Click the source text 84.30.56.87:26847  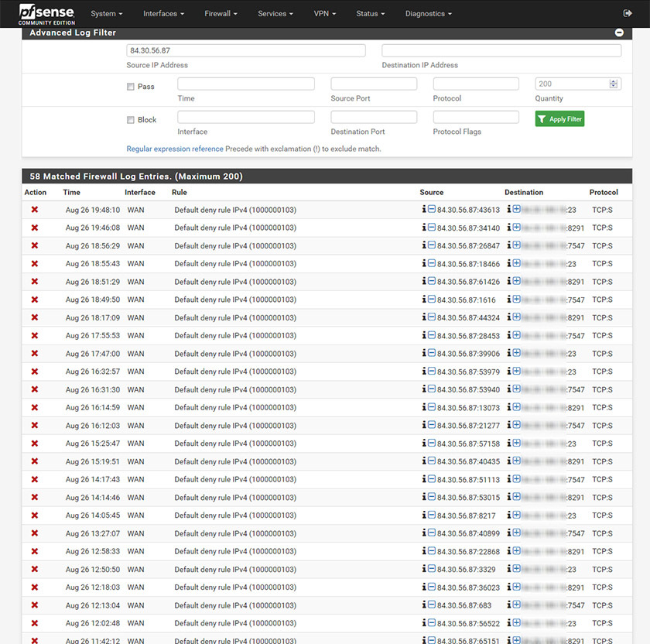(468, 246)
